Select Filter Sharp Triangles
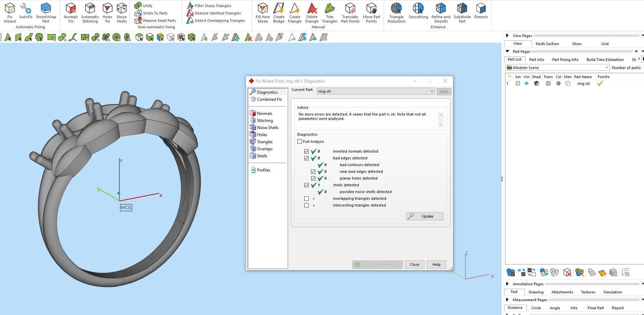 209,6
